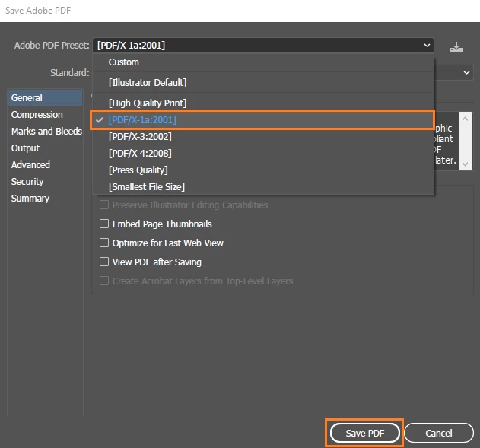This screenshot has width=480, height=448.
Task: Pick the [High Quality Print] preset
Action: pos(148,103)
